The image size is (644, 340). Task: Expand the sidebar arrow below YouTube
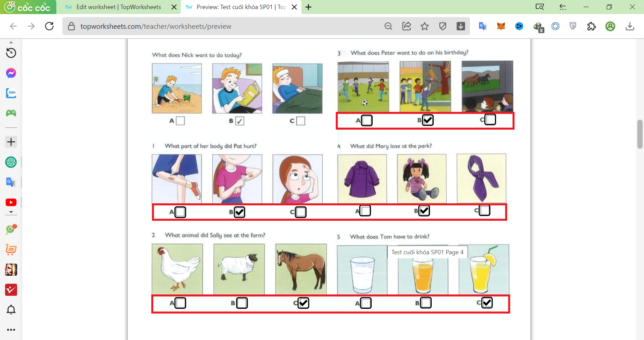click(11, 212)
